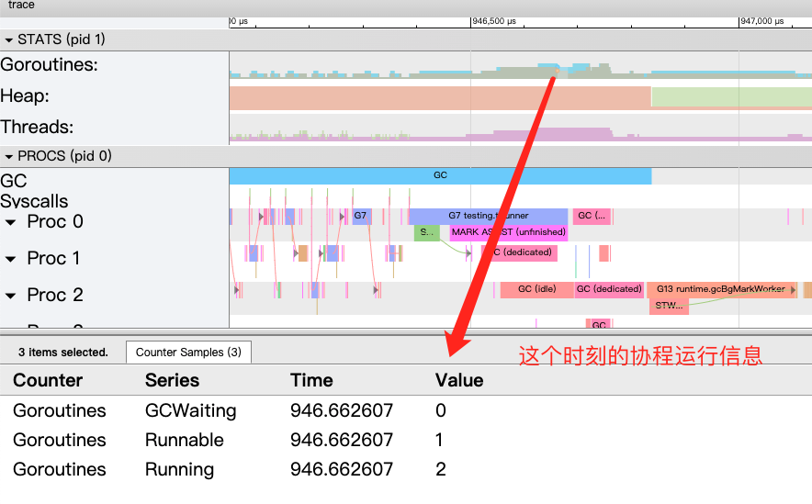Click the orange Heap counter region

440,98
